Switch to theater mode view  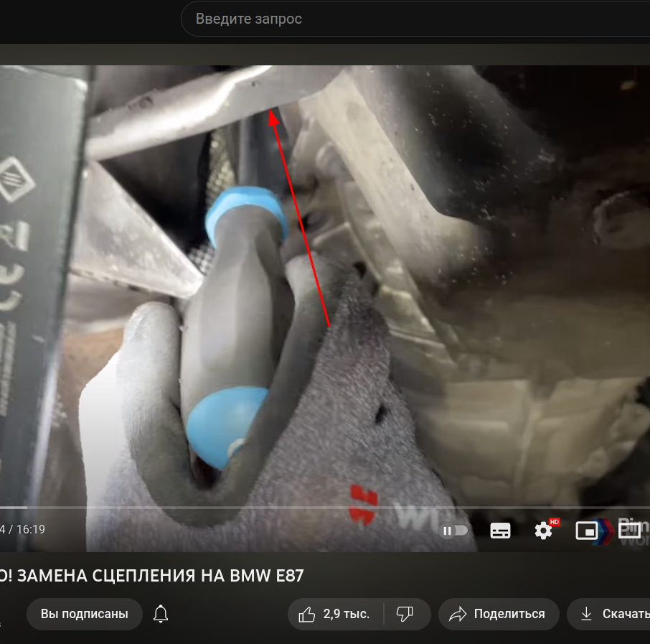point(630,531)
